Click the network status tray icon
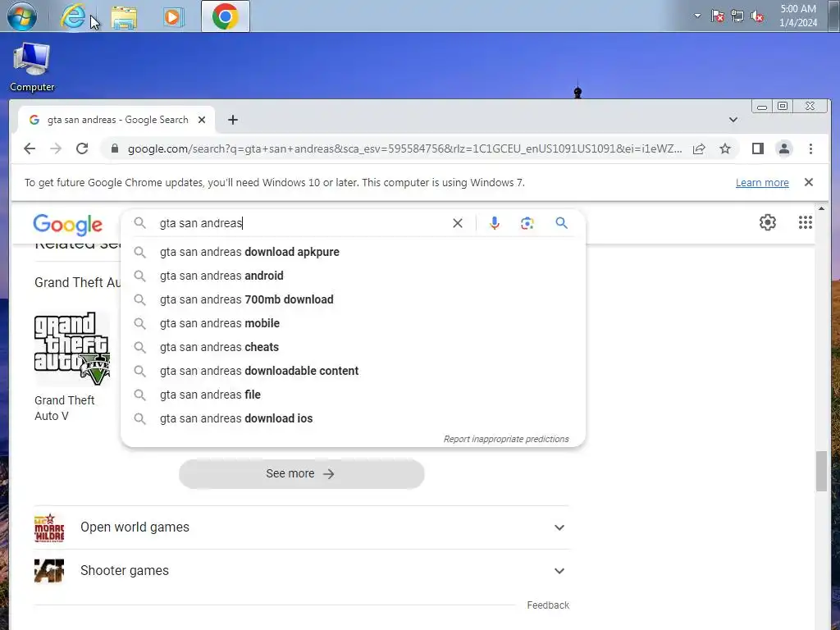The height and width of the screenshot is (630, 840). pos(737,16)
